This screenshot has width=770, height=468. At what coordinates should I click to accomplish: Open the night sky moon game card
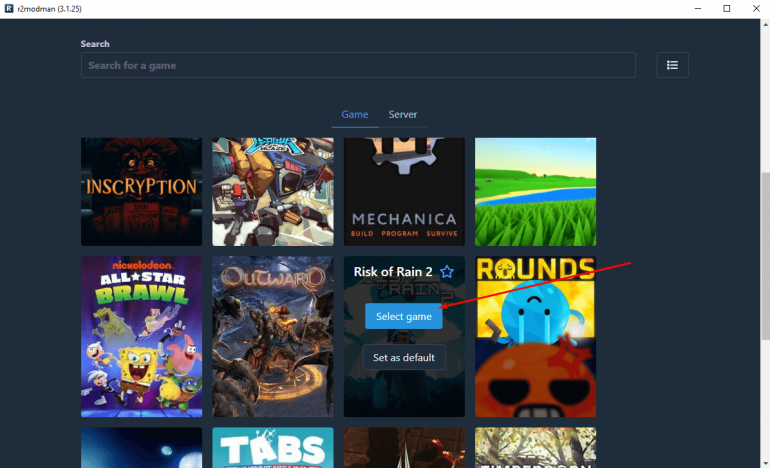(141, 447)
